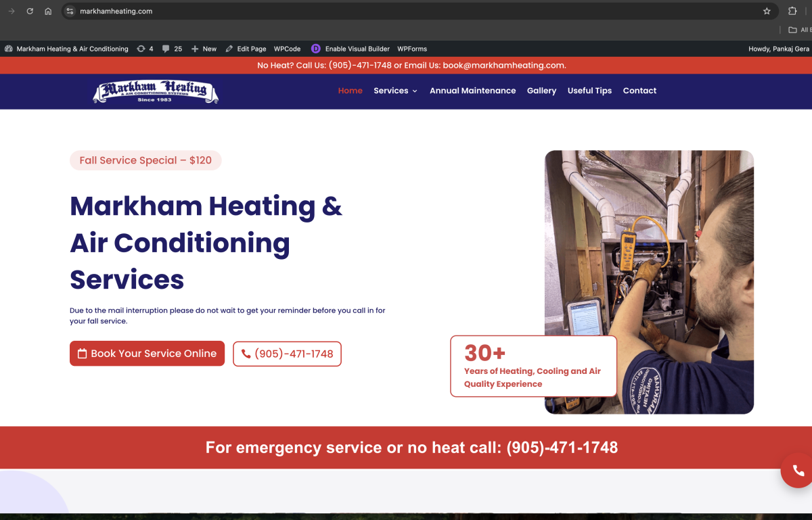812x520 pixels.
Task: Click the browser reload icon
Action: (30, 11)
